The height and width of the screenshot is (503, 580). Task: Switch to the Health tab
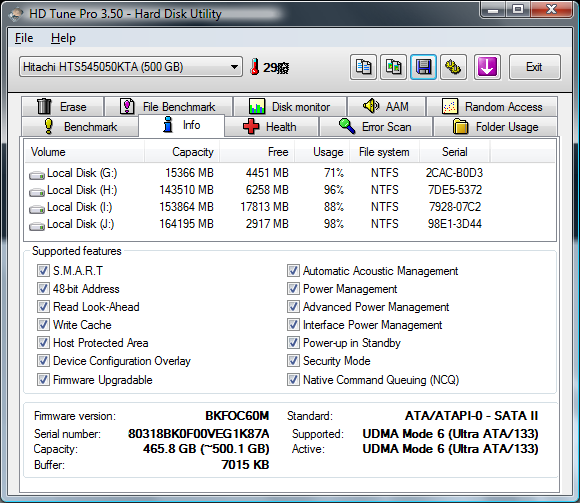pyautogui.click(x=272, y=126)
